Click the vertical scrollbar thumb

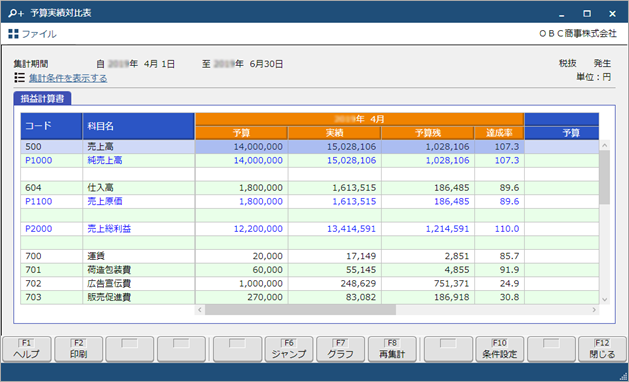605,177
